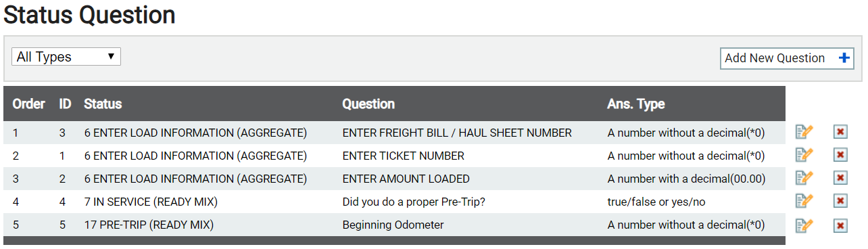Edit the ENTER TICKET NUMBER question
This screenshot has width=868, height=249.
tap(804, 155)
